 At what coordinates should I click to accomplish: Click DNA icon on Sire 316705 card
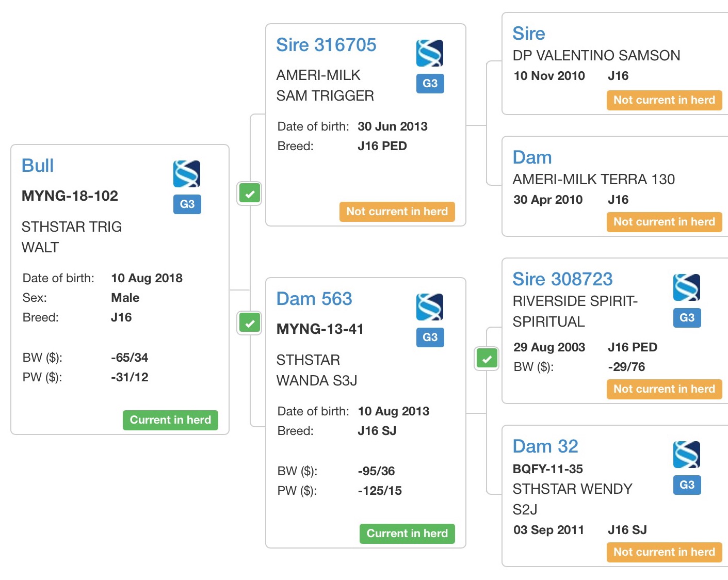(429, 53)
